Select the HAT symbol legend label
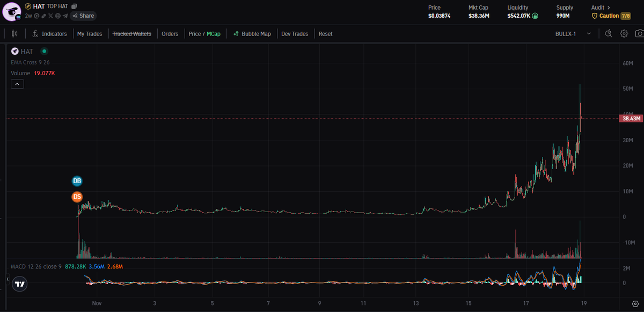644x312 pixels. [27, 52]
